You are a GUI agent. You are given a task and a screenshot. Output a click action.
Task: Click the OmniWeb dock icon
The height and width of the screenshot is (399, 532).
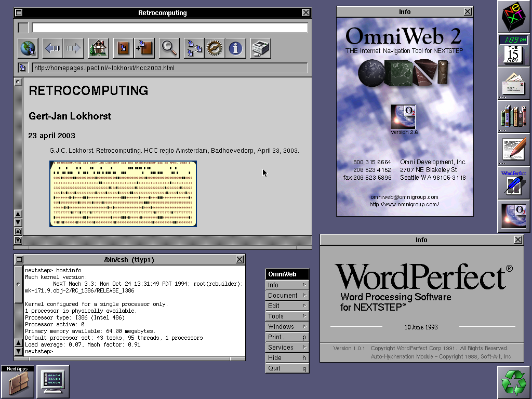(514, 216)
